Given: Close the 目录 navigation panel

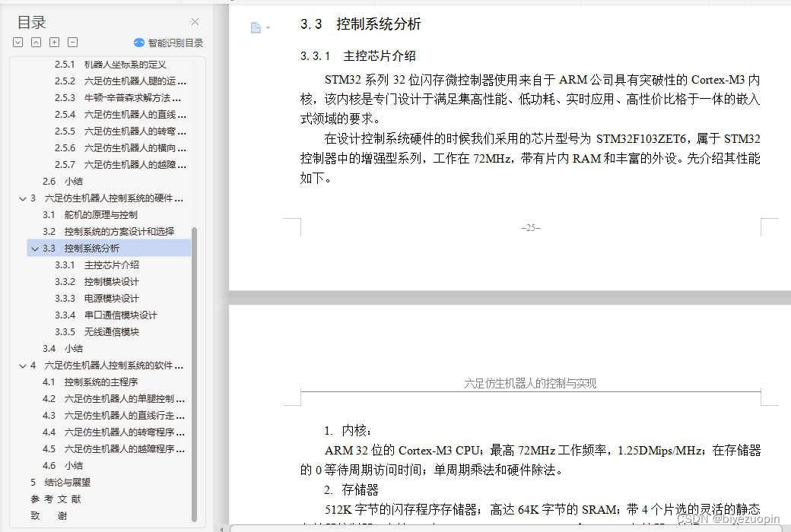Looking at the screenshot, I should click(195, 22).
